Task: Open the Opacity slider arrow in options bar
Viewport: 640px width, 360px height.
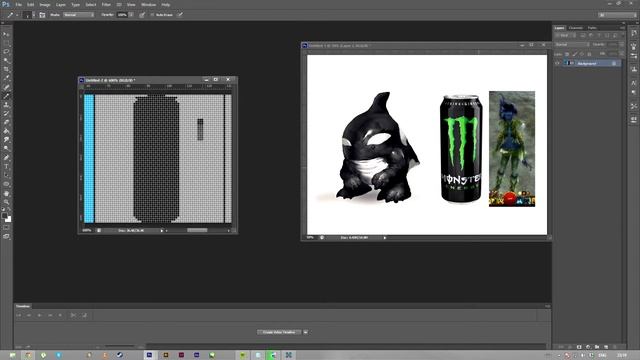Action: point(131,15)
